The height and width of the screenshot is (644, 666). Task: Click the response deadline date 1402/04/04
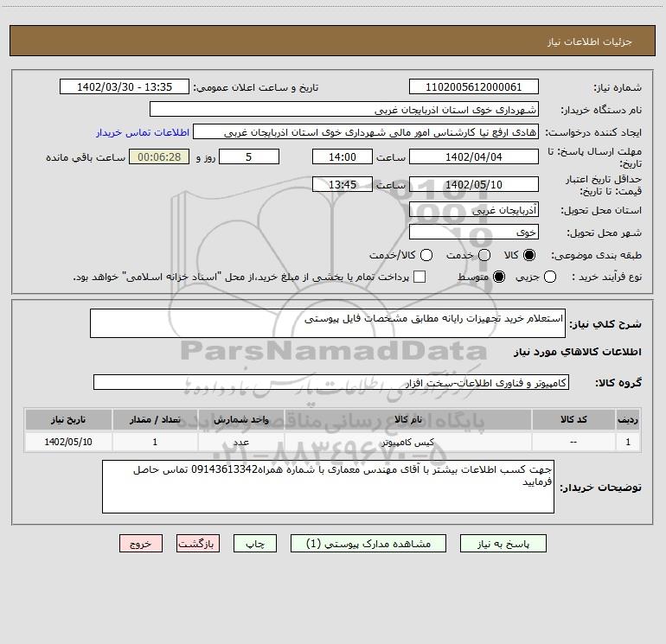[x=474, y=156]
